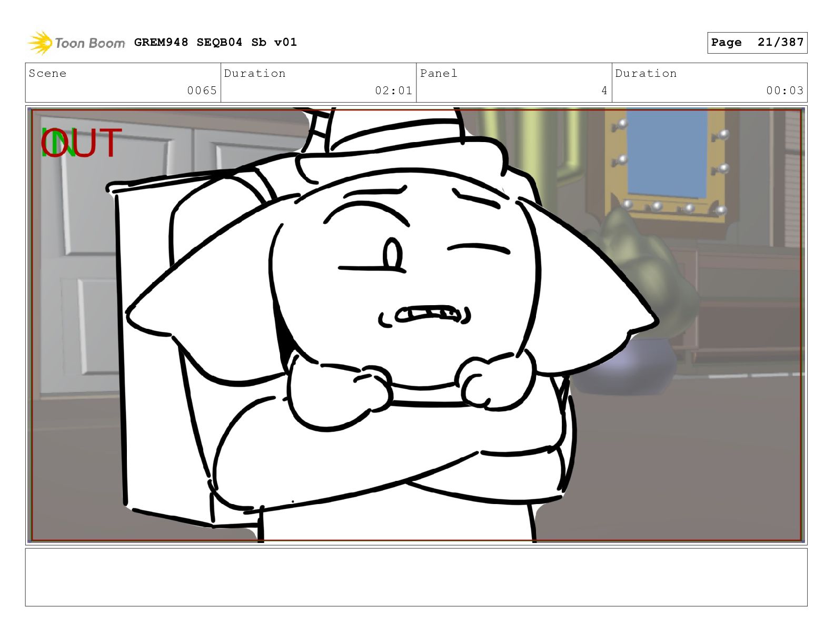Viewport: 834px width, 644px height.
Task: Click the Page 21/387 box
Action: (x=757, y=43)
